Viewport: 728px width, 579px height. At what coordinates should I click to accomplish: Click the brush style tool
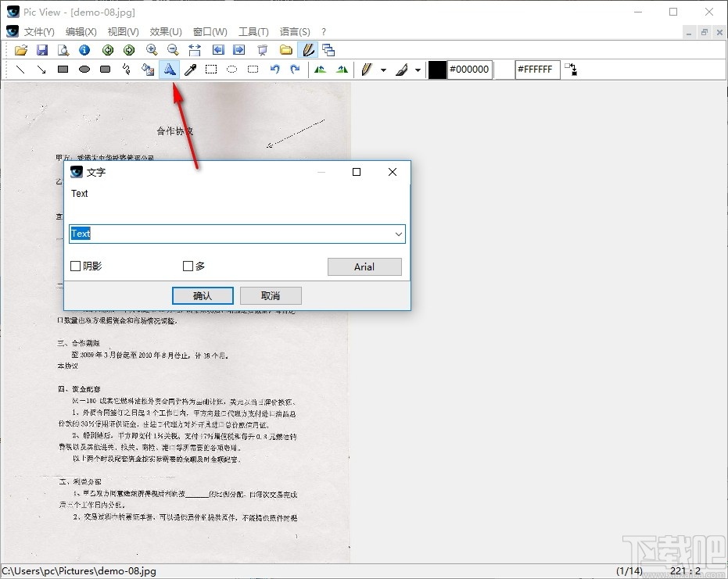(x=402, y=70)
